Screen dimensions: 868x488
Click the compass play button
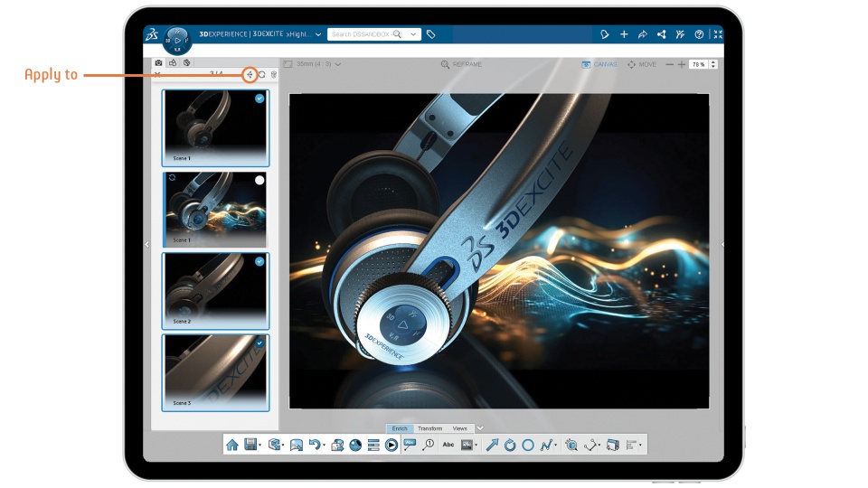tap(177, 40)
